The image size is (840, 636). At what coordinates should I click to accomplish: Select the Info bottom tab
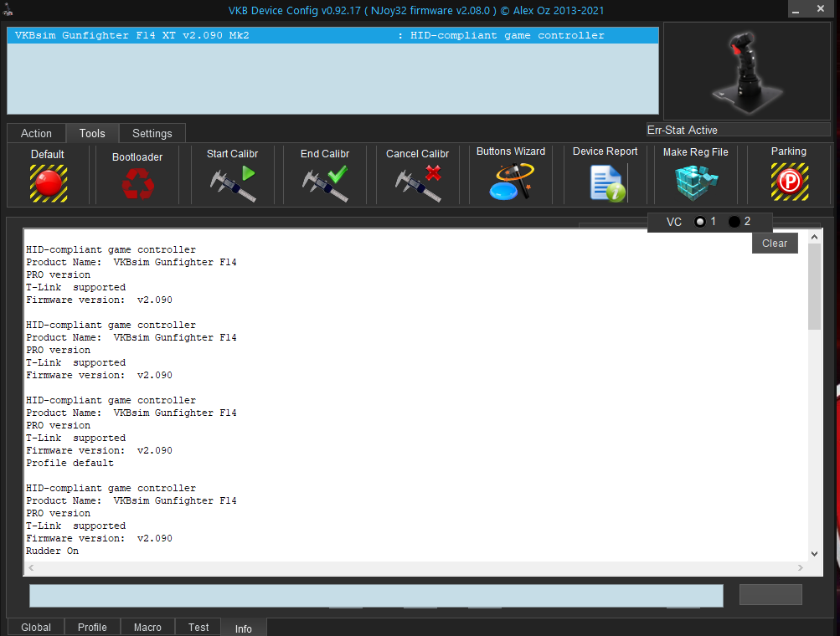pos(243,628)
